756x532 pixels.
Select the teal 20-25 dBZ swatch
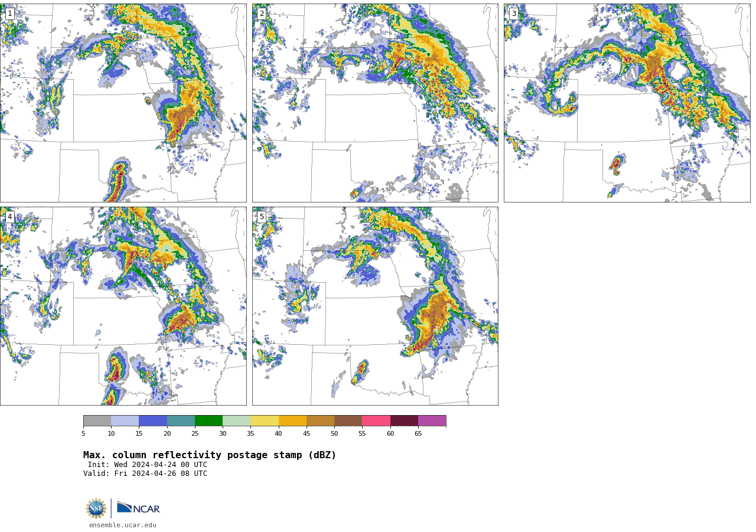click(x=181, y=421)
